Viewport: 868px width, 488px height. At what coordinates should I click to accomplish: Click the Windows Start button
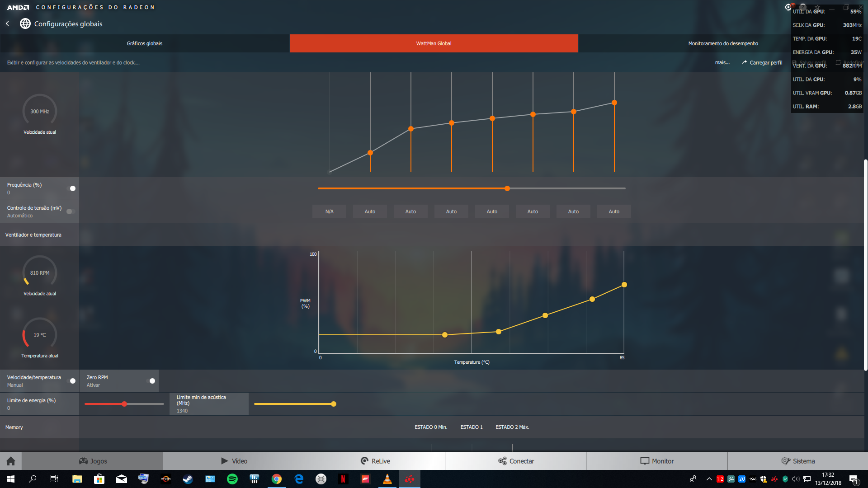(11, 479)
